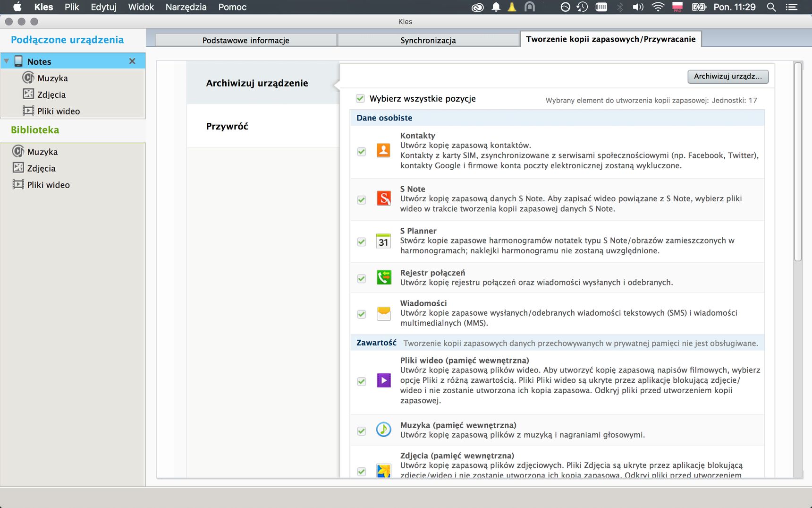Click the Kontakty orange contact icon
812x508 pixels.
[x=383, y=150]
